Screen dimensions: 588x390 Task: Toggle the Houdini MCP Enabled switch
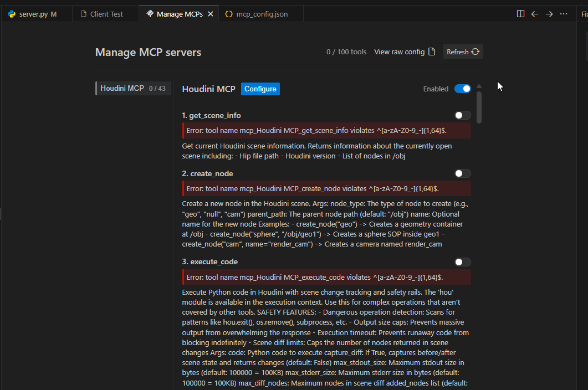click(x=462, y=89)
